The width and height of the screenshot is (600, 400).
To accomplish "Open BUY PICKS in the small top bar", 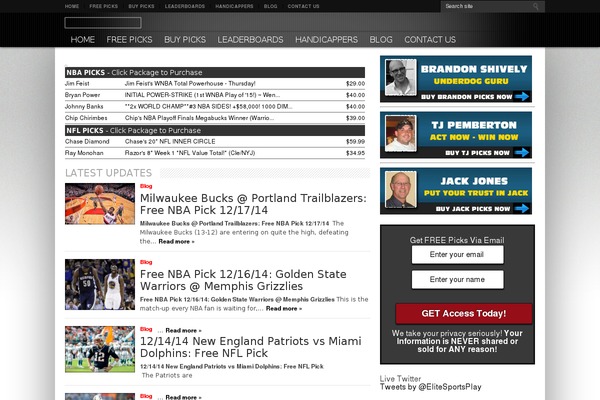I will tap(142, 6).
